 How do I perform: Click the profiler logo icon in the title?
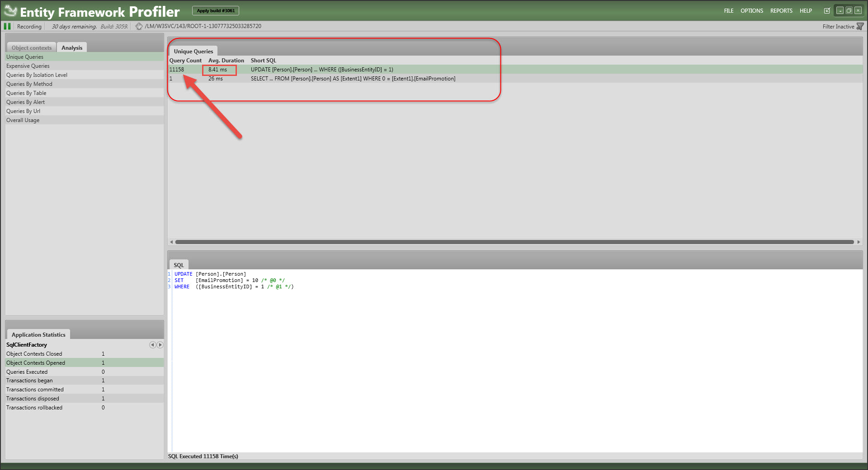(x=10, y=11)
